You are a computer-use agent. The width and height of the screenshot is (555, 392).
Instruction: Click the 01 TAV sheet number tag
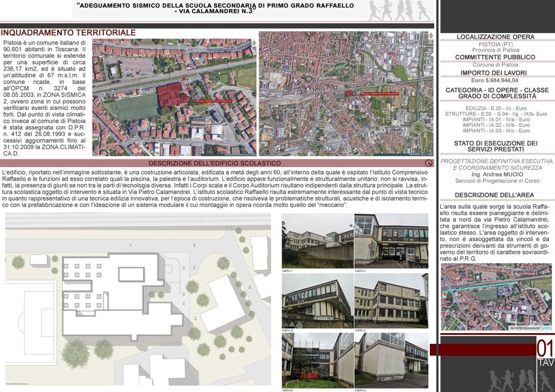(x=545, y=353)
